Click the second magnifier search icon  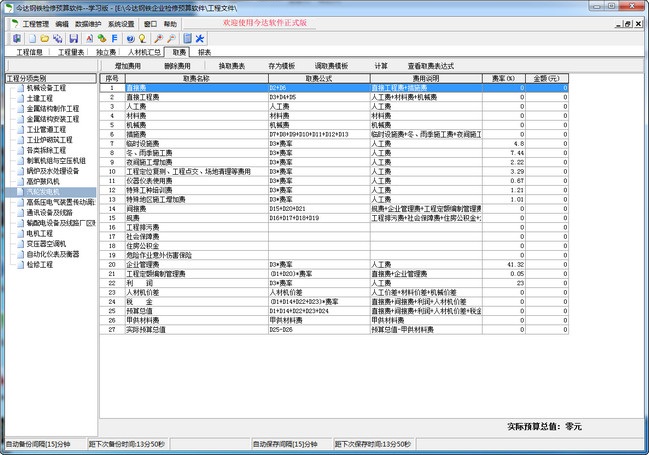tap(171, 39)
